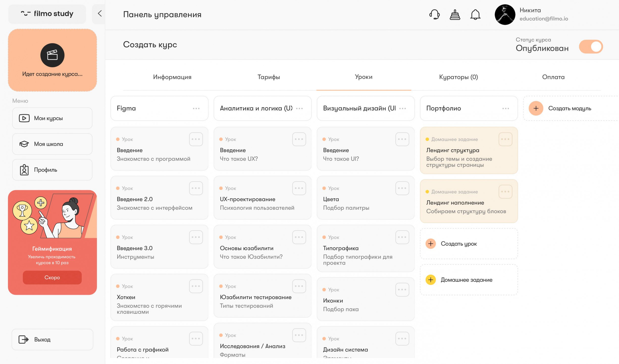Click the yellow plus Домашнее задание icon

[x=431, y=280]
